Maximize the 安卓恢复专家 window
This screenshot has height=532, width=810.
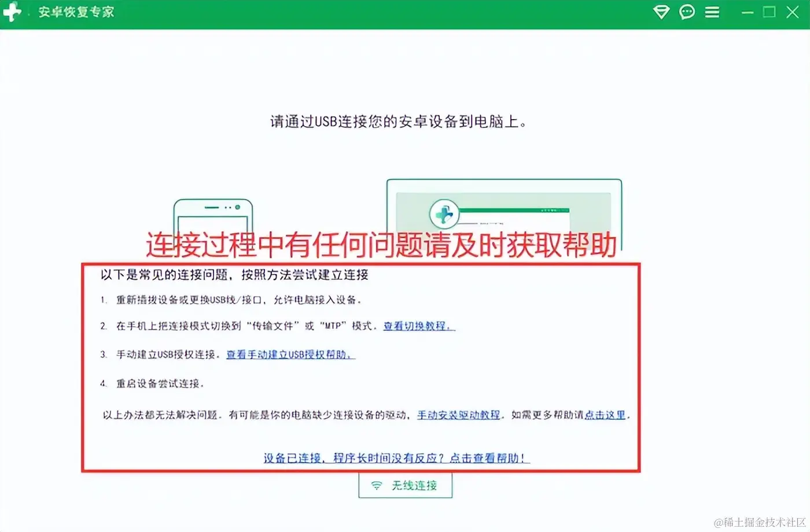tap(769, 12)
